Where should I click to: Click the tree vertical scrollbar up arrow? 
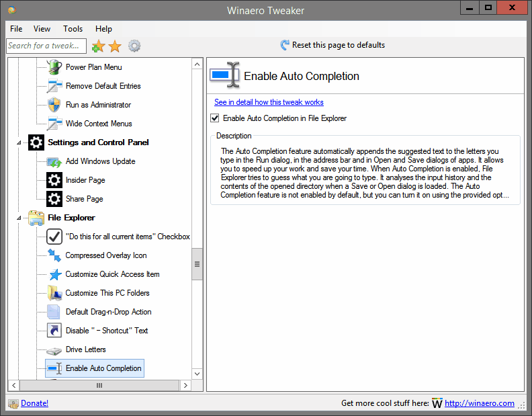point(197,65)
